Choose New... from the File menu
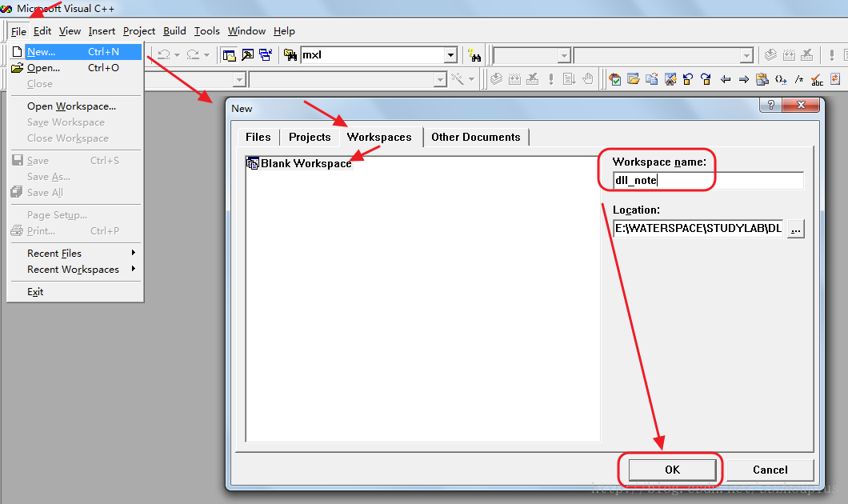Image resolution: width=848 pixels, height=504 pixels. pos(76,52)
